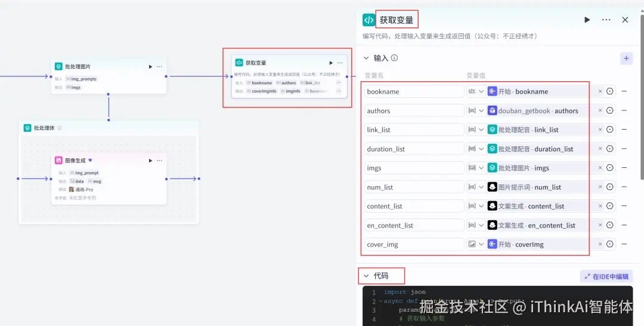Open type dropdown for imgs variable
This screenshot has width=644, height=326.
click(476, 168)
